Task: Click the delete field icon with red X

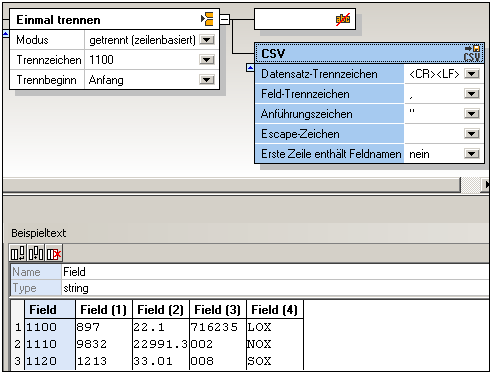Action: (54, 254)
